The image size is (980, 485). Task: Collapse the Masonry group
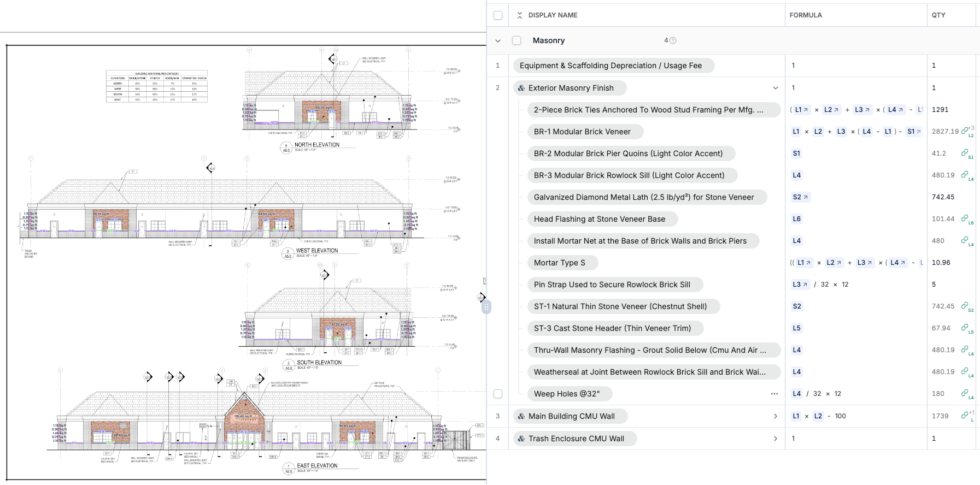click(498, 40)
